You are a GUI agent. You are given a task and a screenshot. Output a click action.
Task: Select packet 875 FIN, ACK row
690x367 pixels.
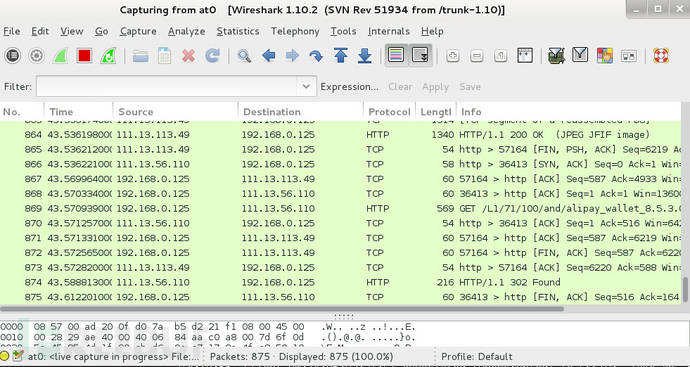pyautogui.click(x=341, y=297)
